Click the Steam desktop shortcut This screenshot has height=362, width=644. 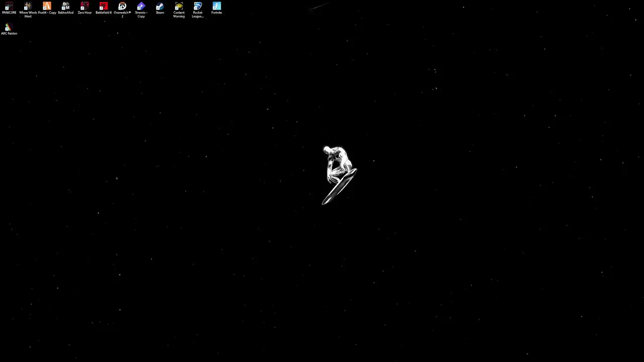[160, 8]
